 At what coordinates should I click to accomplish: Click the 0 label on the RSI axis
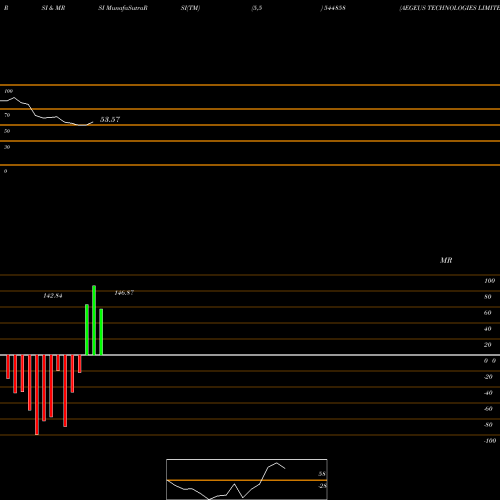5,171
